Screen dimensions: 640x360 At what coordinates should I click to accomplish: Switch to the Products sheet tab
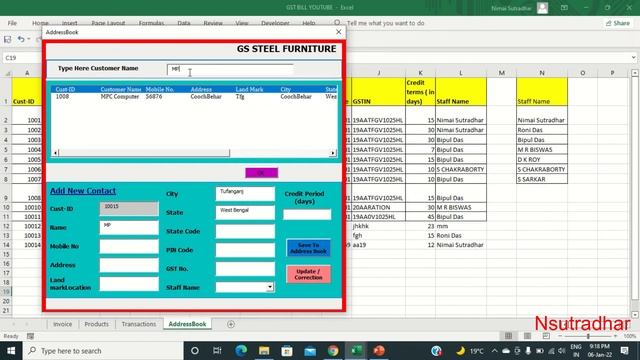96,324
